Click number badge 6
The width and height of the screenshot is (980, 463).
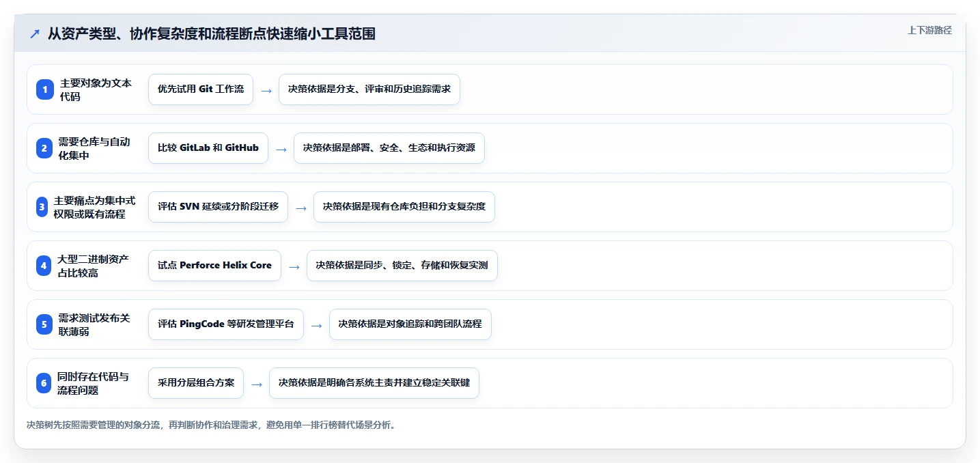[44, 383]
